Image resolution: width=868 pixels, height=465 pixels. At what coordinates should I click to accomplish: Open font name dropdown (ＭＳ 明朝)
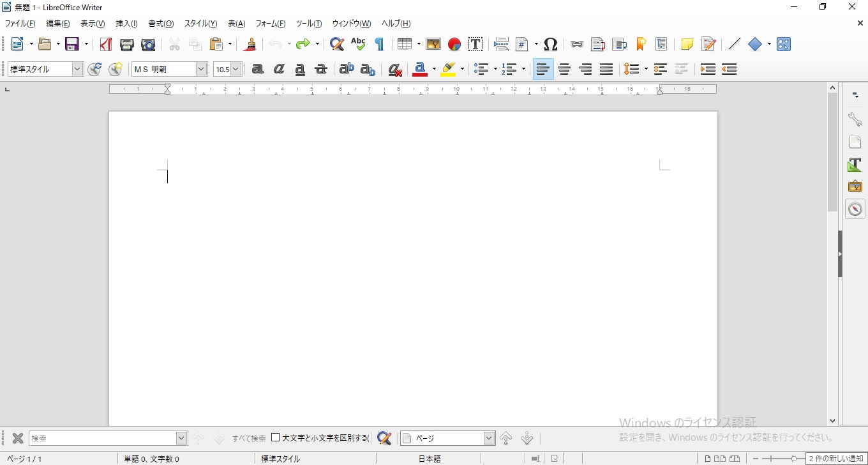[x=202, y=69]
